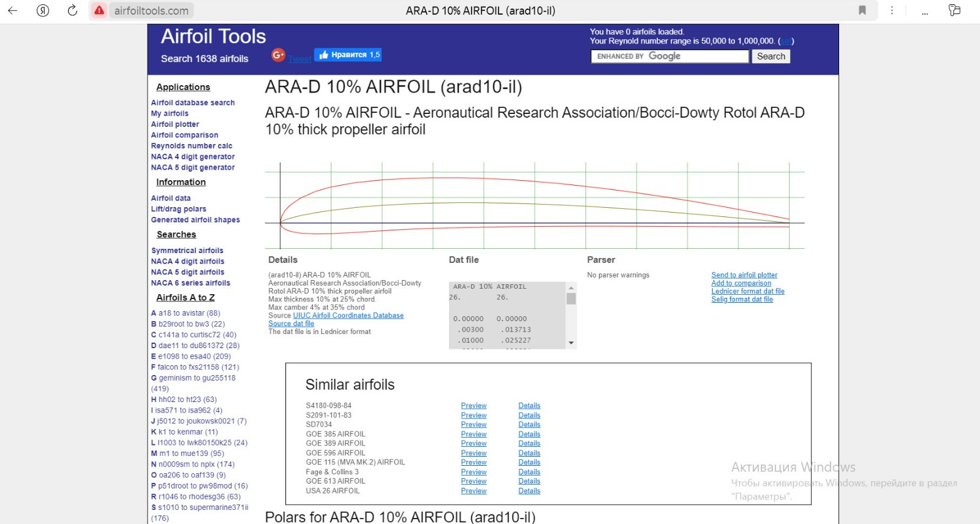980x524 pixels.
Task: Preview the SD7034 similar airfoil
Action: coord(473,425)
